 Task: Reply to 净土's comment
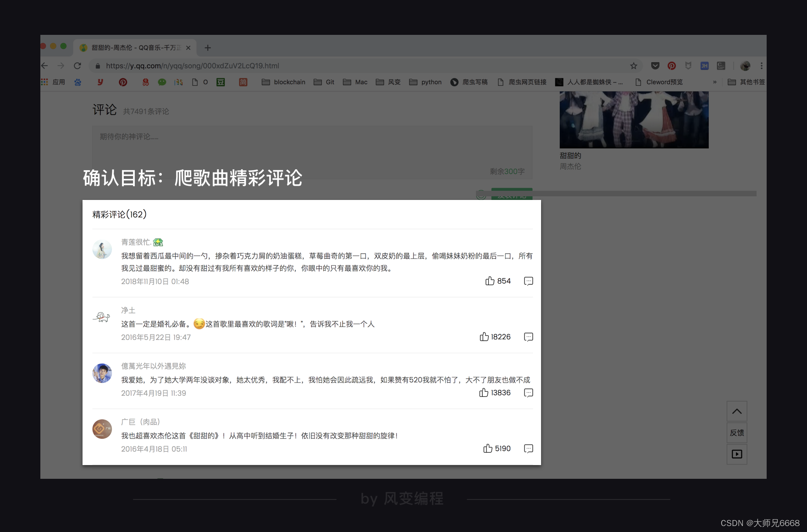528,337
